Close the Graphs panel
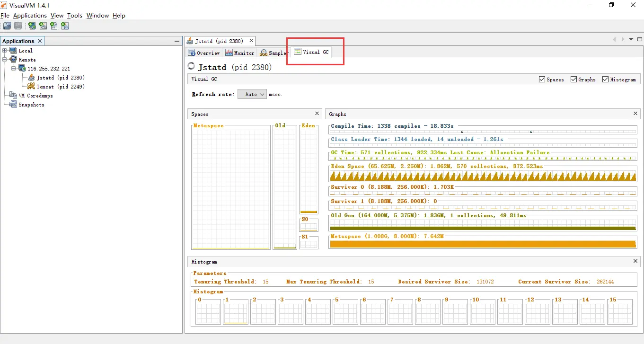This screenshot has width=644, height=344. pos(635,114)
